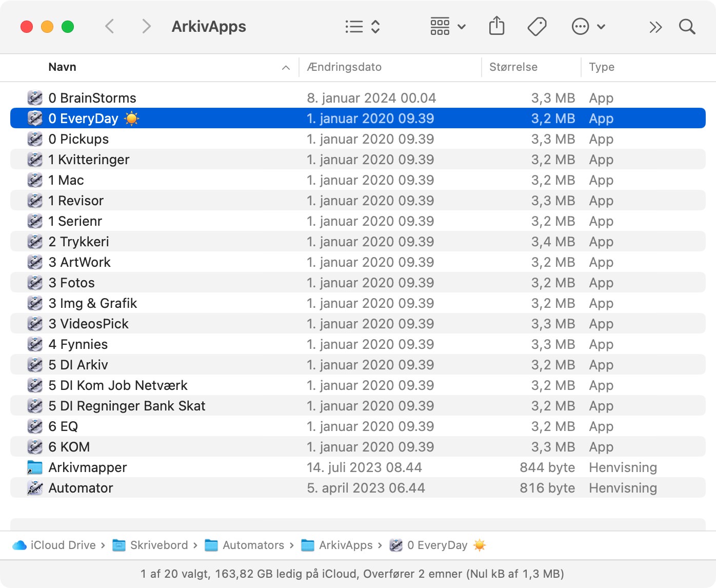Viewport: 716px width, 588px height.
Task: Click the status bar selection summary text
Action: tap(352, 574)
